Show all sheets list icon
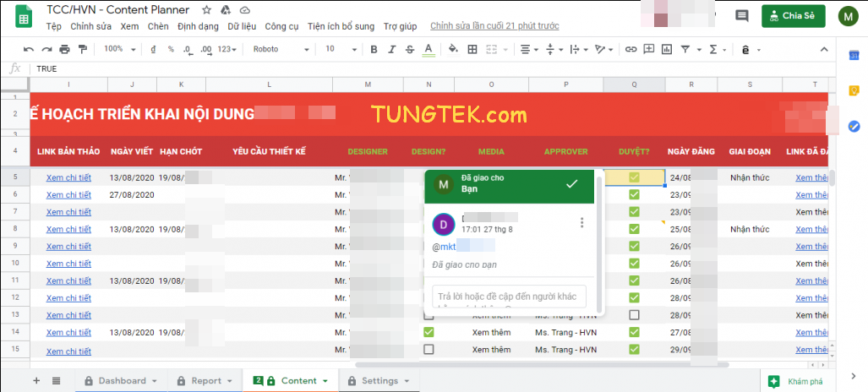The width and height of the screenshot is (868, 392). [x=56, y=381]
